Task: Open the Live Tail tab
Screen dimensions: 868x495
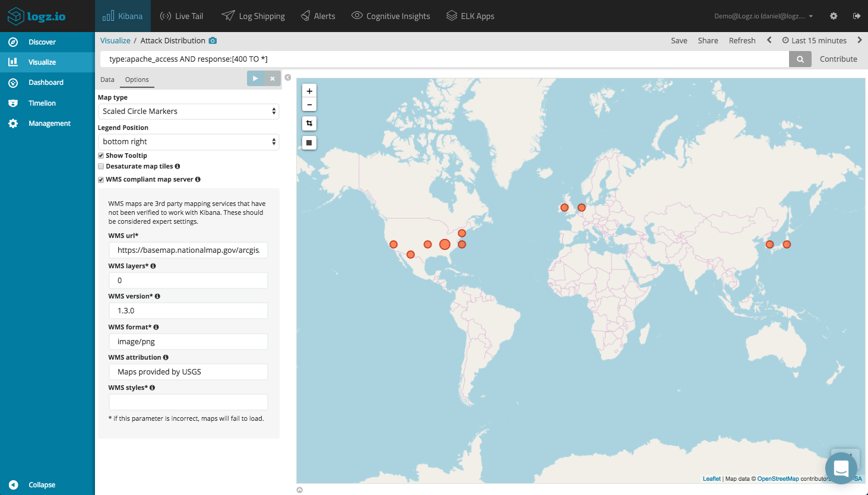Action: [x=182, y=16]
